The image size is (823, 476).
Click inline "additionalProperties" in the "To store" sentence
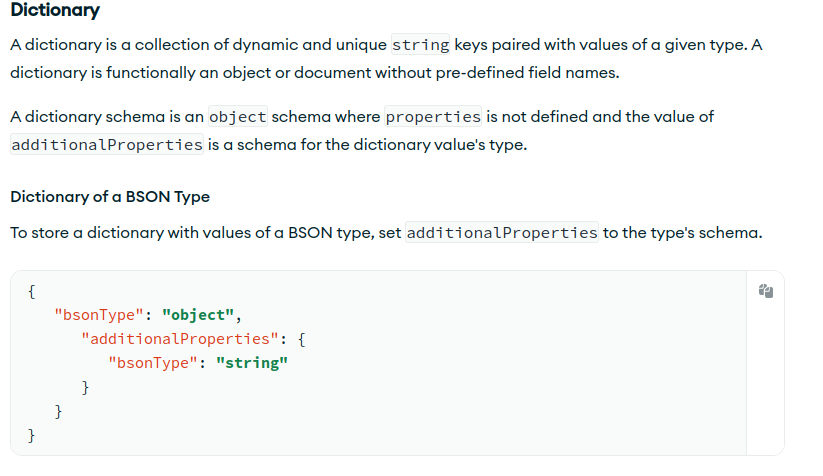point(501,232)
